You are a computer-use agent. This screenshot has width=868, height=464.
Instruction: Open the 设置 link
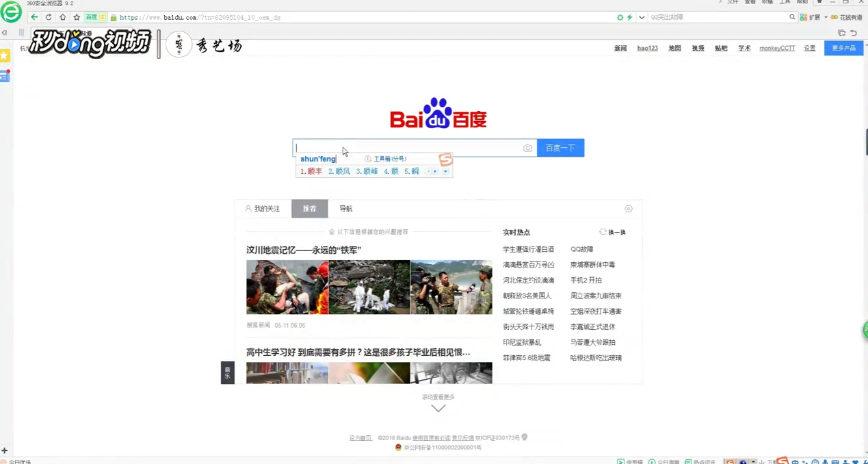pyautogui.click(x=810, y=49)
